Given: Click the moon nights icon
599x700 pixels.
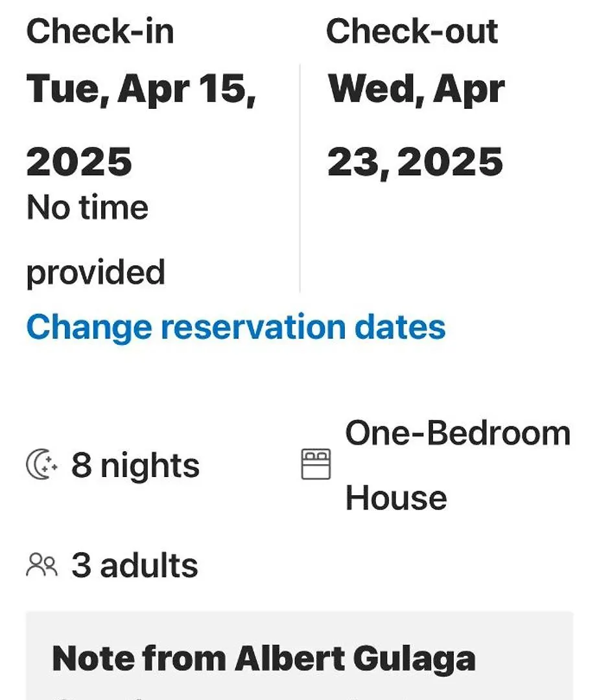Looking at the screenshot, I should (41, 465).
